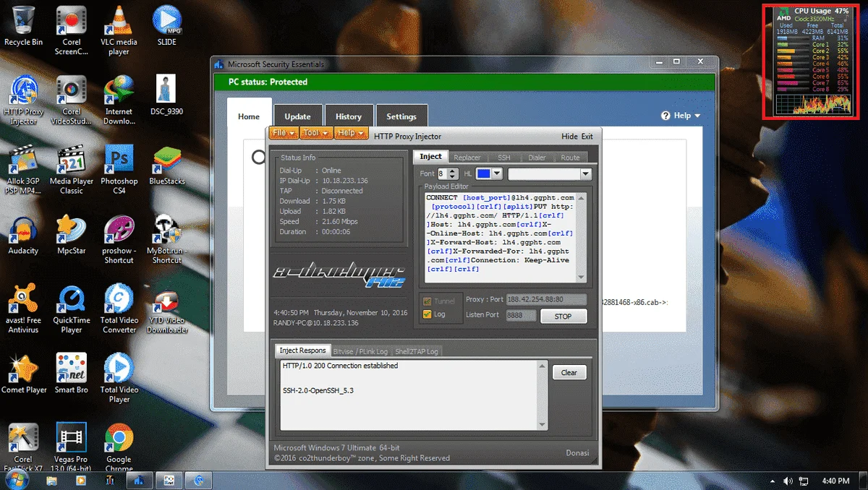Click inside the Payload Editor text area
This screenshot has width=868, height=490.
[x=500, y=236]
